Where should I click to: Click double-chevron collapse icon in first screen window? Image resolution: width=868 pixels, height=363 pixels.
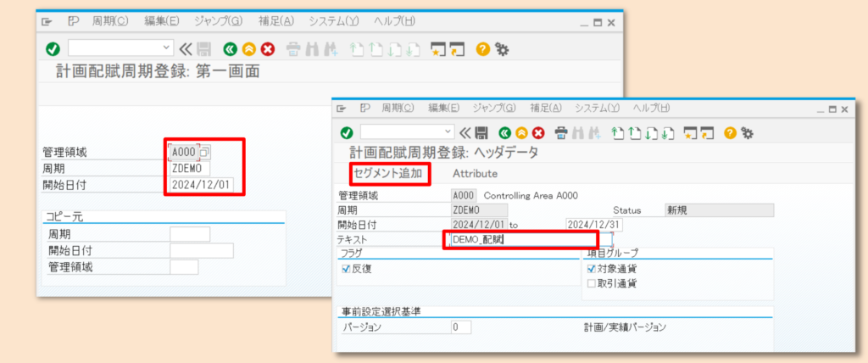click(x=186, y=49)
